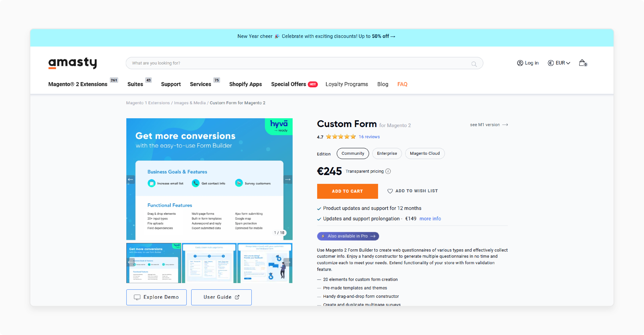Select the Magento Cloud edition
Screen dimensions: 644x335
click(x=425, y=153)
